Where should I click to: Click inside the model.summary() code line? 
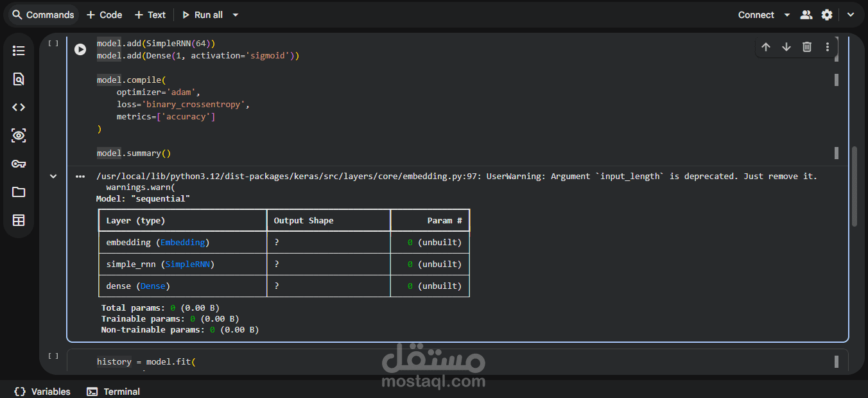pyautogui.click(x=134, y=153)
